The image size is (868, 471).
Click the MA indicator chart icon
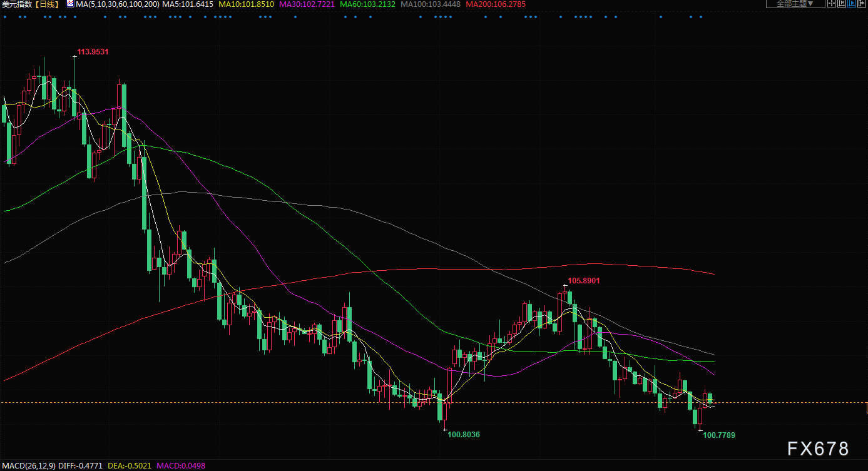pyautogui.click(x=70, y=4)
